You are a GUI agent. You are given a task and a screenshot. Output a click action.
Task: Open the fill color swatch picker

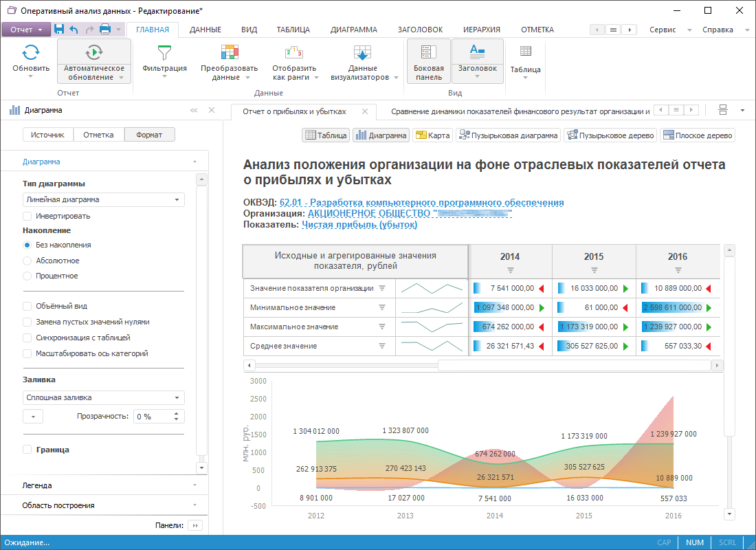click(x=33, y=416)
